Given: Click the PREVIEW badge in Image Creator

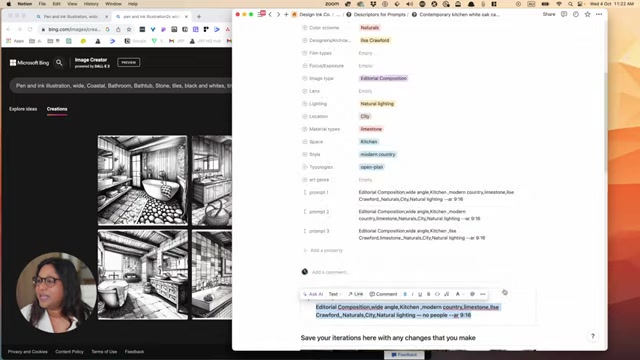Looking at the screenshot, I should click(129, 62).
